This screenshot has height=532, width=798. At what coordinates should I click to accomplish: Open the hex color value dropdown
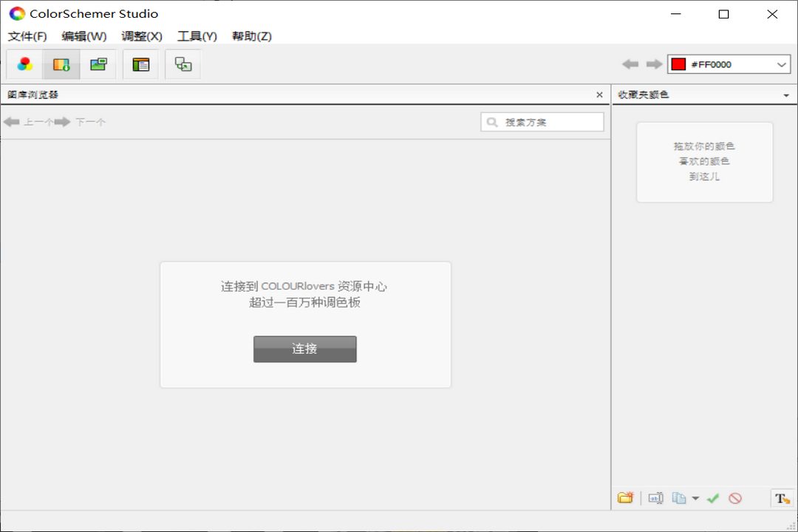point(781,64)
